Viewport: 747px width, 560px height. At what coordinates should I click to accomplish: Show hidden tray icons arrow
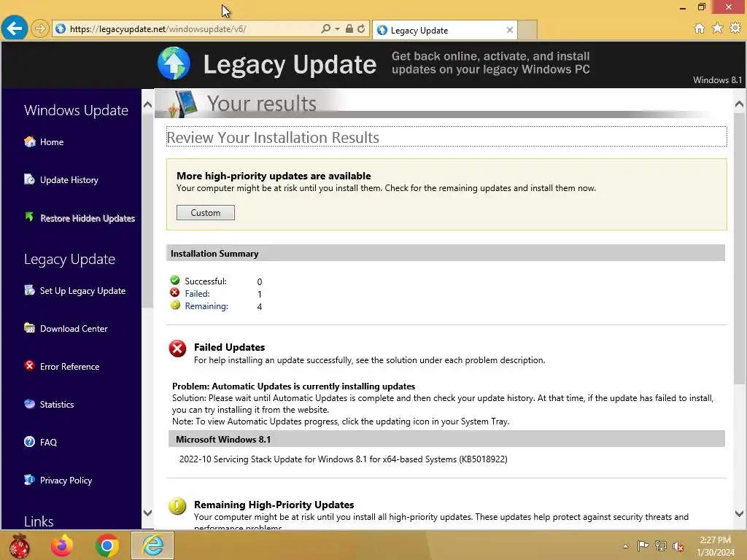(625, 546)
